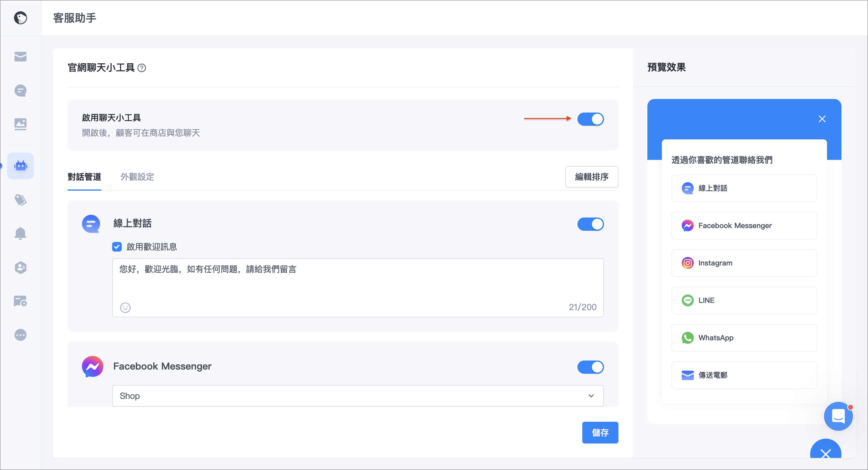Image resolution: width=868 pixels, height=470 pixels.
Task: Select 傳送電郵 in the preview panel
Action: tap(744, 375)
